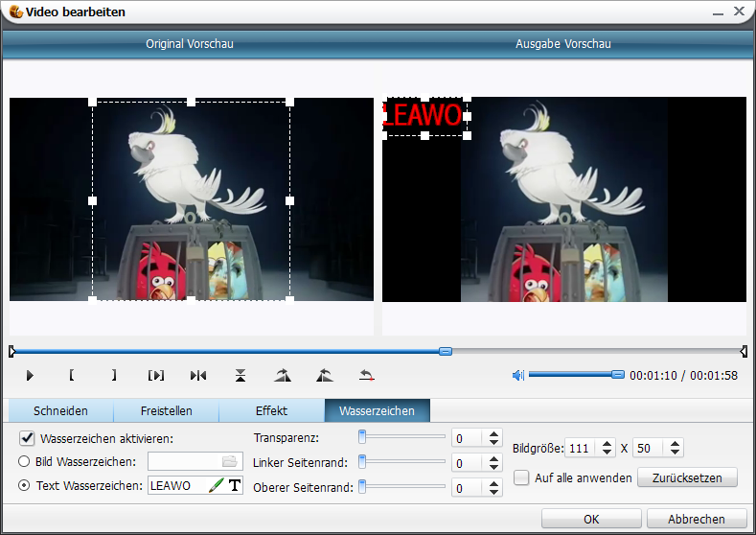Set the trim start point bracket

[71, 376]
